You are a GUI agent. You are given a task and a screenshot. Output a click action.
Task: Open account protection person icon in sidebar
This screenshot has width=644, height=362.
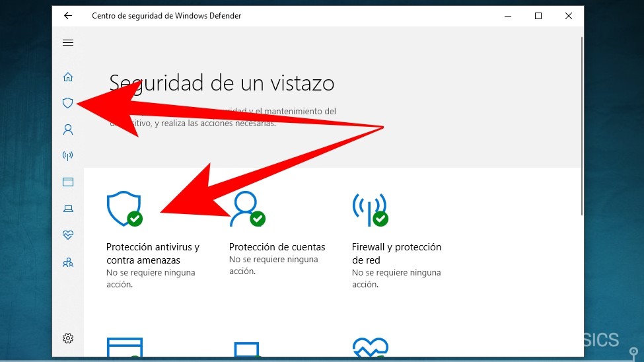[68, 129]
